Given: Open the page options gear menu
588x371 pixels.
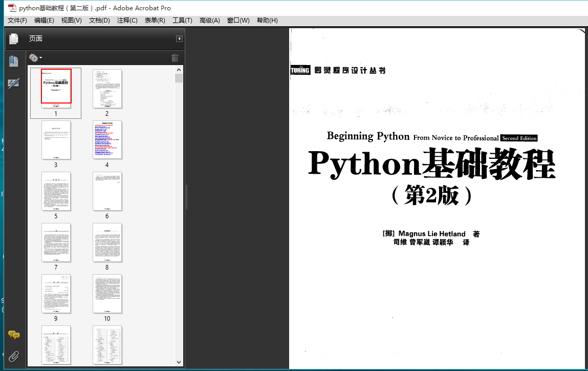Looking at the screenshot, I should pyautogui.click(x=35, y=58).
